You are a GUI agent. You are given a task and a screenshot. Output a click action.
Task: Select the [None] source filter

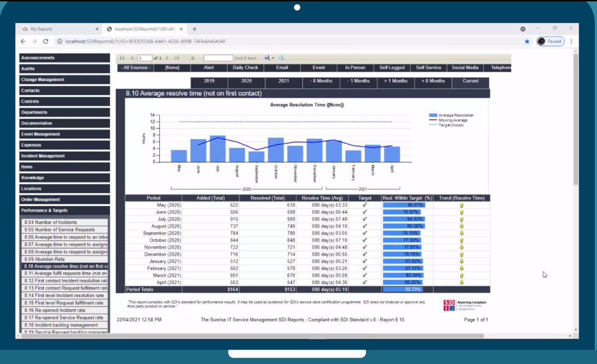172,68
